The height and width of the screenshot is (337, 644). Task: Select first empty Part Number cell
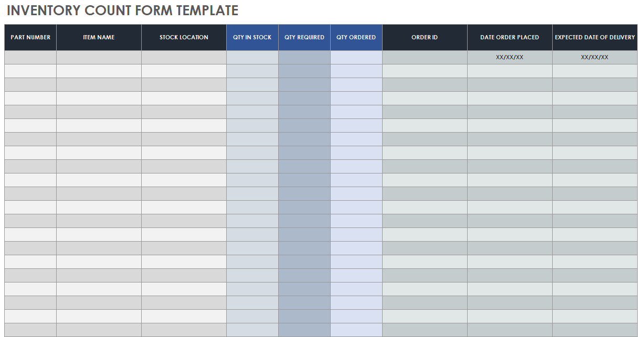tap(30, 58)
